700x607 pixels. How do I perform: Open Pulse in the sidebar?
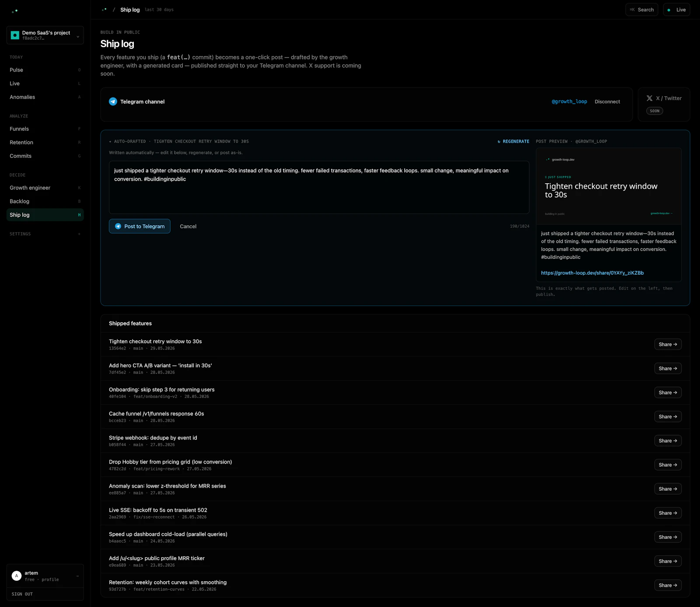45,70
